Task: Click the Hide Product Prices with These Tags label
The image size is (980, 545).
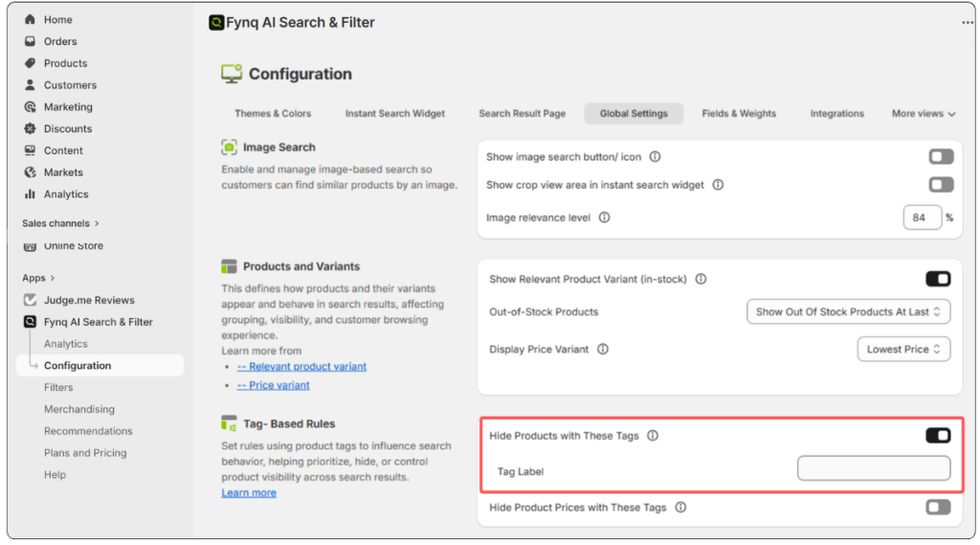Action: (x=577, y=508)
